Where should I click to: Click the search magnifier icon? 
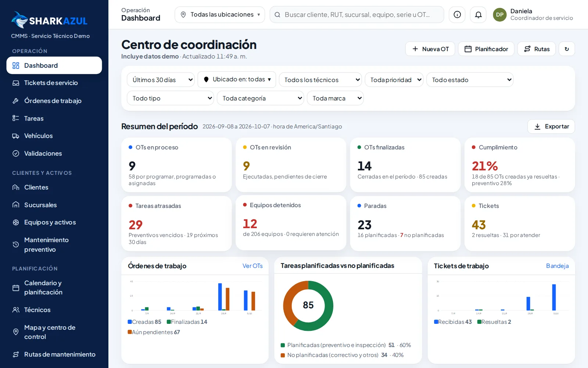(277, 15)
